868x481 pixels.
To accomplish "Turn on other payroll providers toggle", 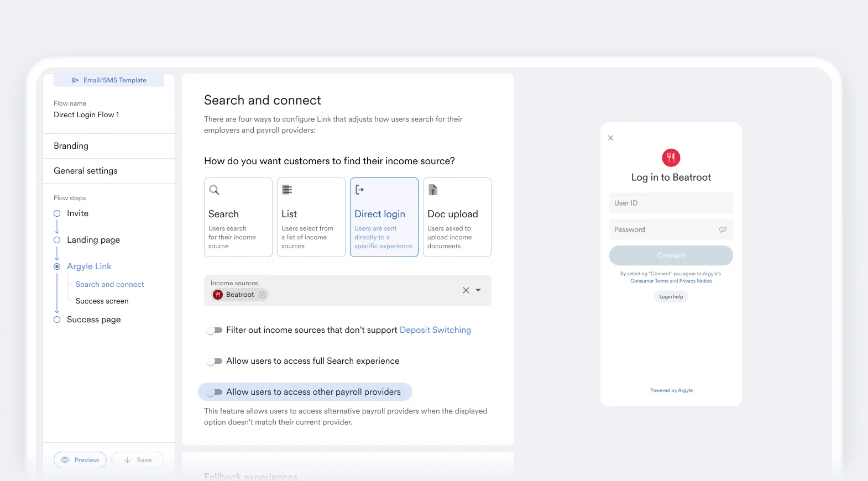I will click(215, 392).
